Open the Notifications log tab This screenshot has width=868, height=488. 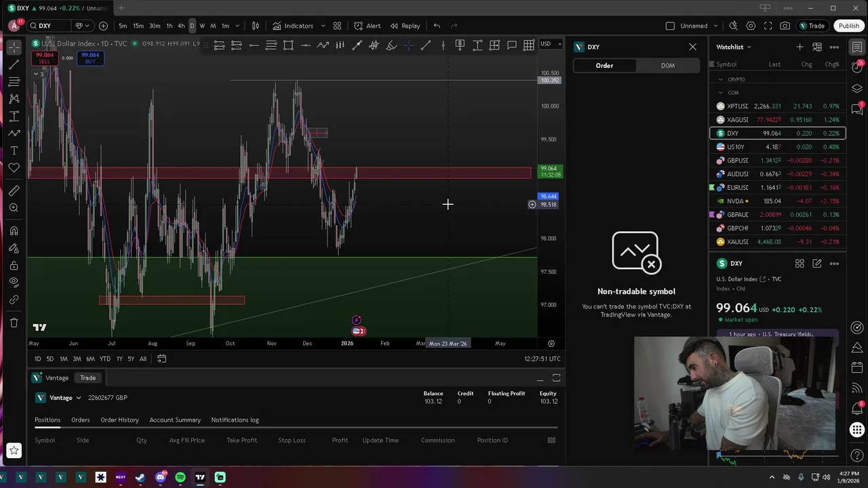[x=235, y=420]
